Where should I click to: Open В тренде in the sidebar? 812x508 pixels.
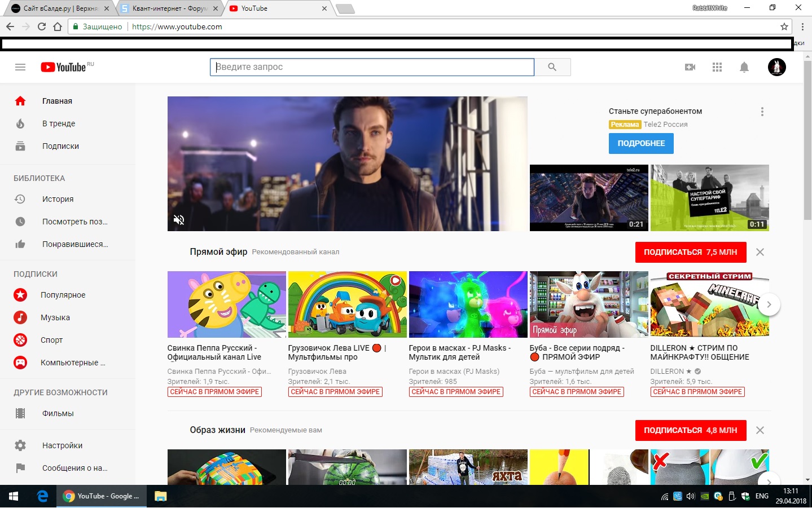[59, 123]
